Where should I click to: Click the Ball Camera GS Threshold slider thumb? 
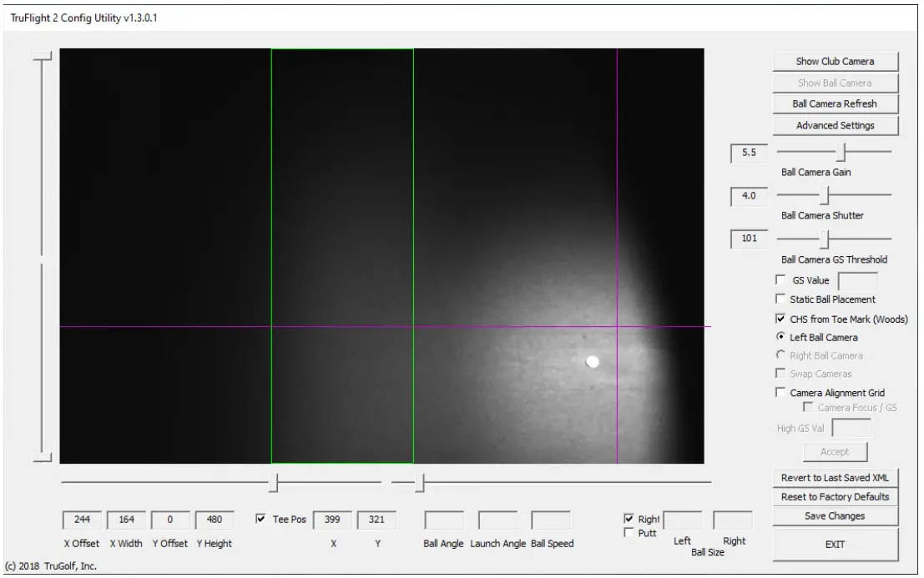coord(825,239)
